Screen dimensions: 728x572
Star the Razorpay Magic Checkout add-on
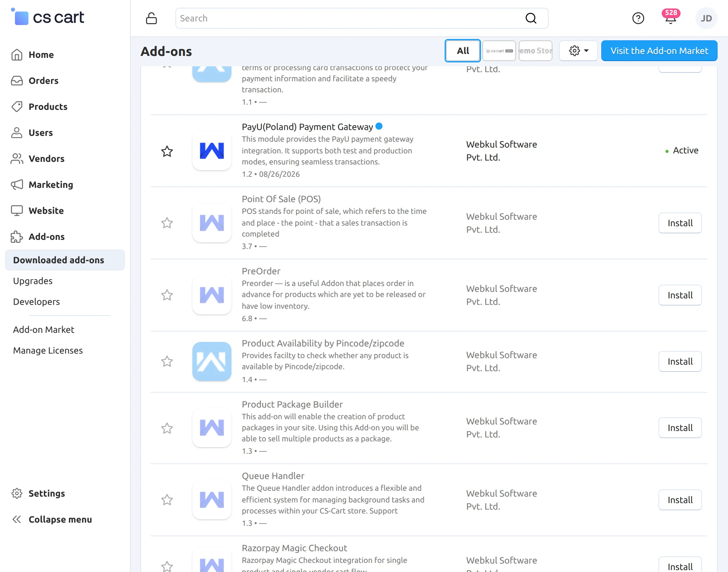(x=167, y=566)
